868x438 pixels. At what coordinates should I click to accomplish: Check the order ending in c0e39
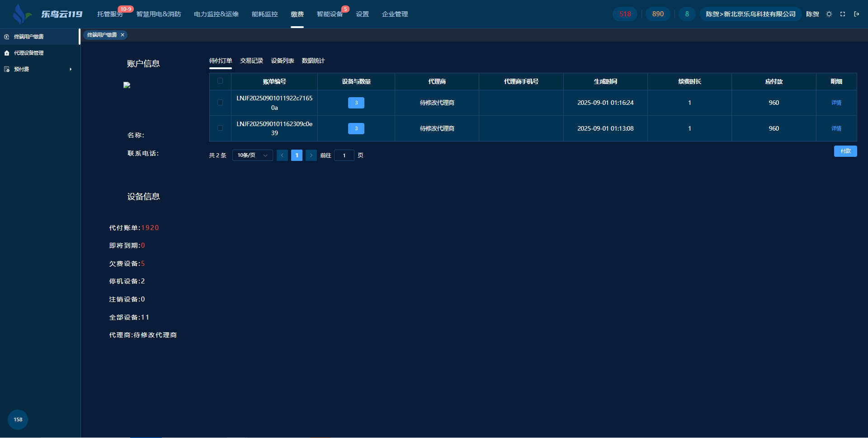tap(220, 128)
